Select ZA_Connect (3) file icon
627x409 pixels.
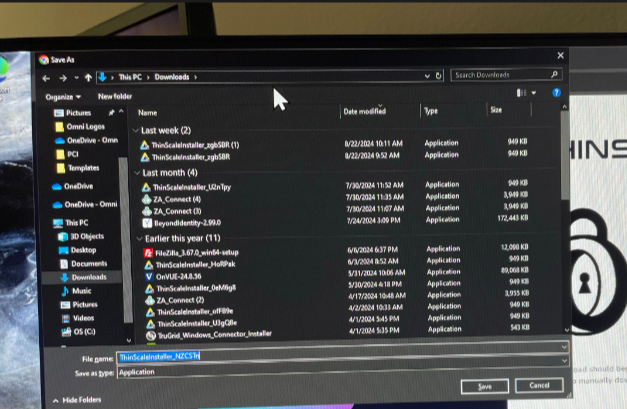(147, 211)
